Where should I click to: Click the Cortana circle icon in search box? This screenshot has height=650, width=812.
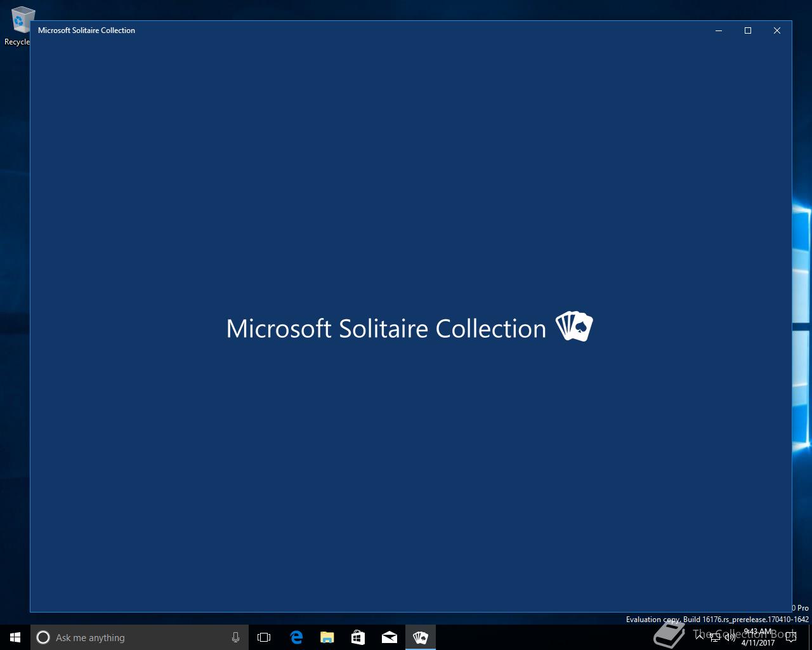pos(43,637)
